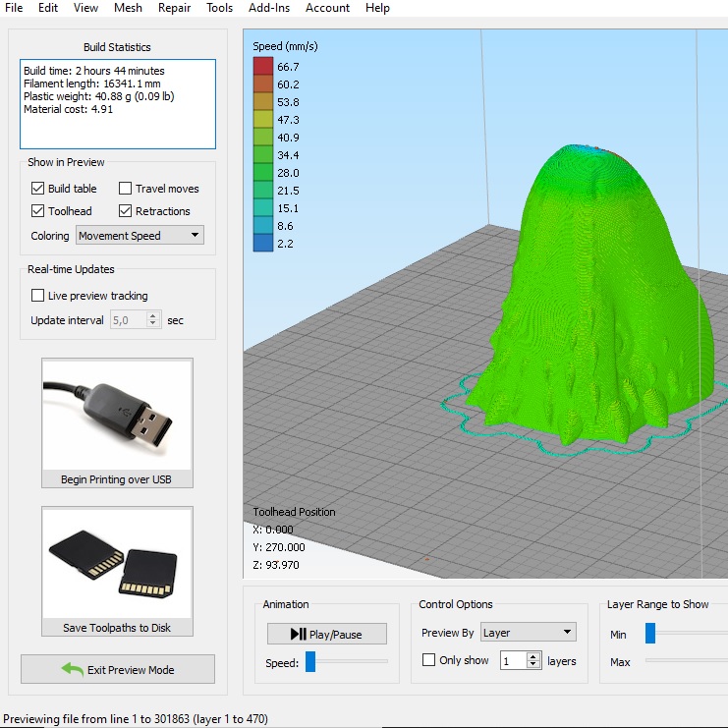
Task: Click Save Toolpaths to Disk button
Action: click(x=117, y=628)
